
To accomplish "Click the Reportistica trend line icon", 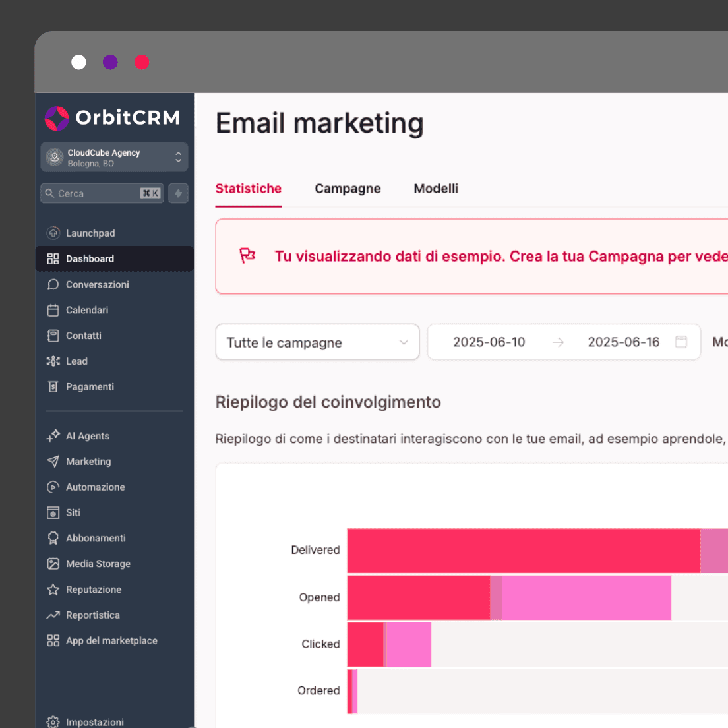I will 53,615.
